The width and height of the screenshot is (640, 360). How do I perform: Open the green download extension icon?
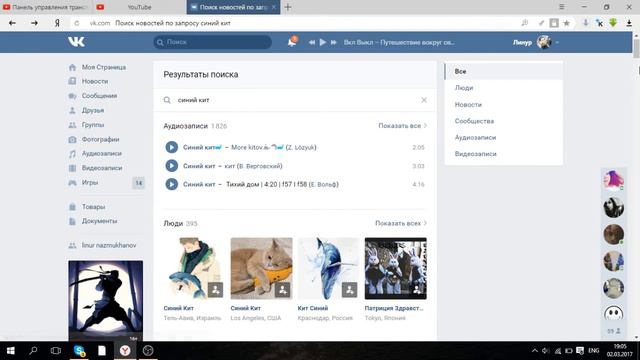pos(613,23)
